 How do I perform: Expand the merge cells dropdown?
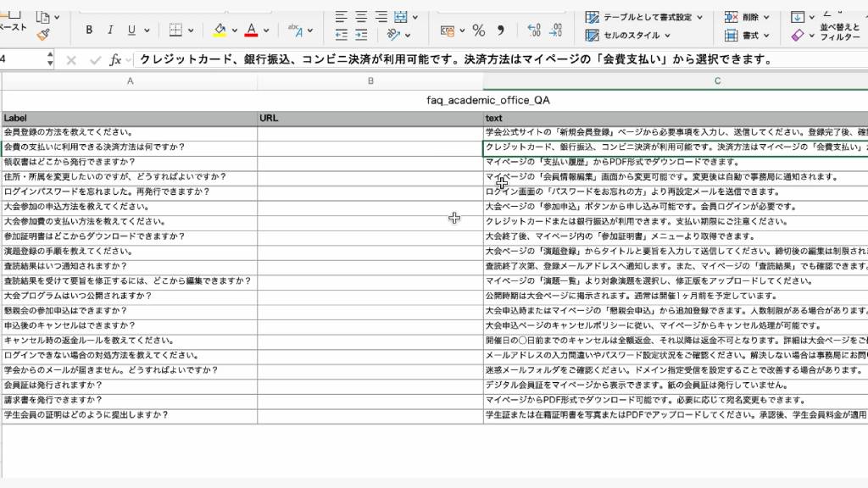tap(415, 16)
